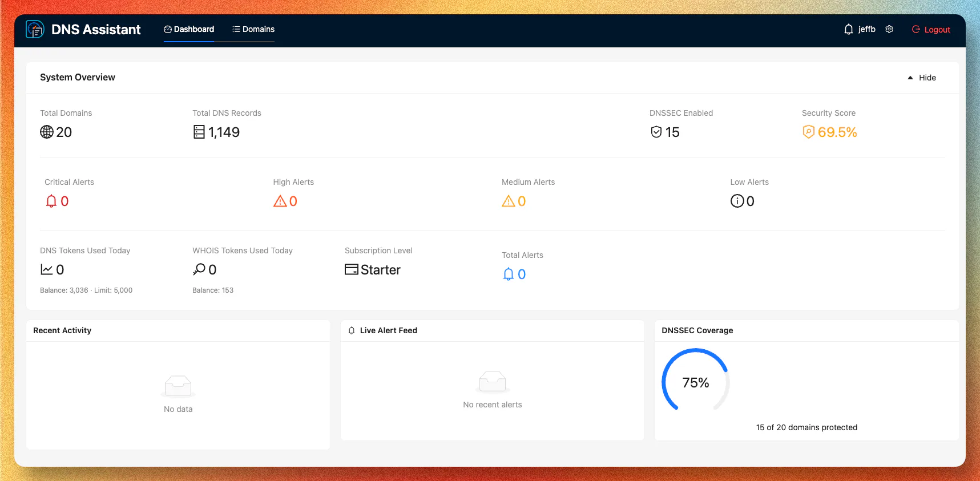
Task: Click the DNS Assistant title text
Action: [96, 30]
